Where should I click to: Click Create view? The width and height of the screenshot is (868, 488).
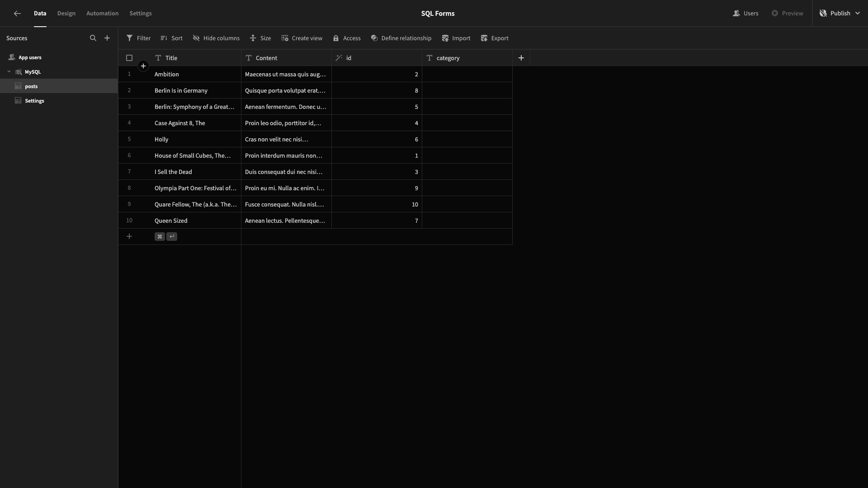302,38
